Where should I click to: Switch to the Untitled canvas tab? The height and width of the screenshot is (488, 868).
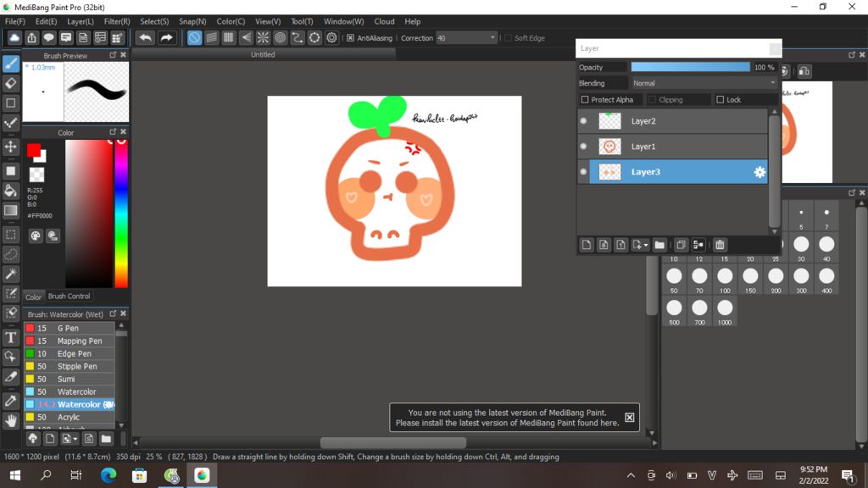tap(263, 54)
